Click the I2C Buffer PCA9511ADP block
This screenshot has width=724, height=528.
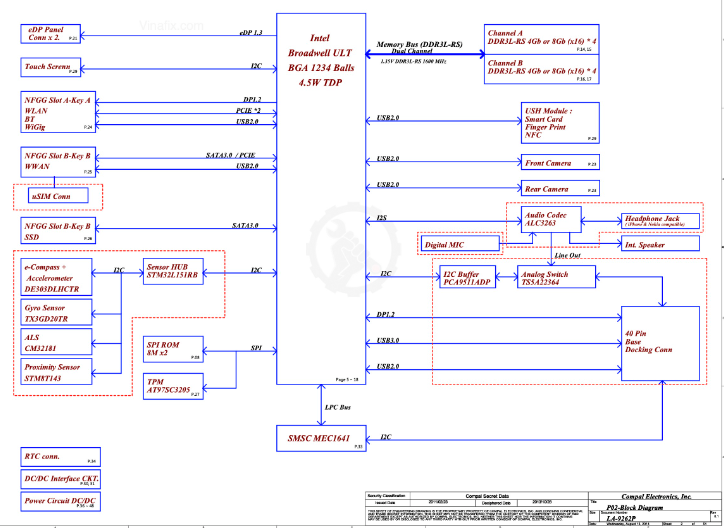point(467,277)
